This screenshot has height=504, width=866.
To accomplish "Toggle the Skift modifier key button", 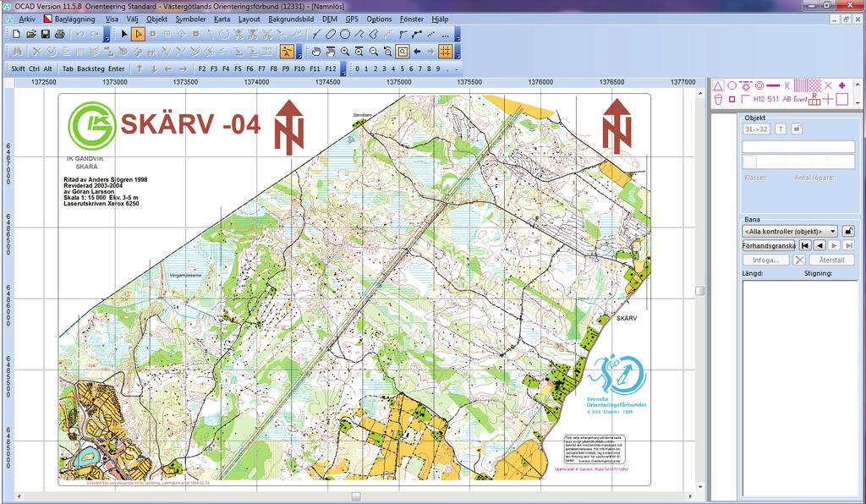I will [x=18, y=69].
